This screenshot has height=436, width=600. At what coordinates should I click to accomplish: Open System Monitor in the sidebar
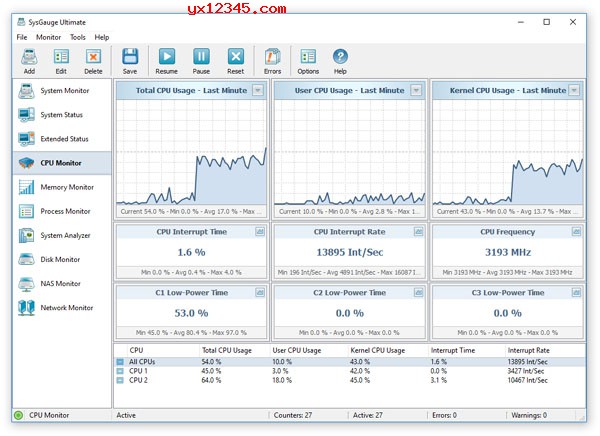point(62,91)
